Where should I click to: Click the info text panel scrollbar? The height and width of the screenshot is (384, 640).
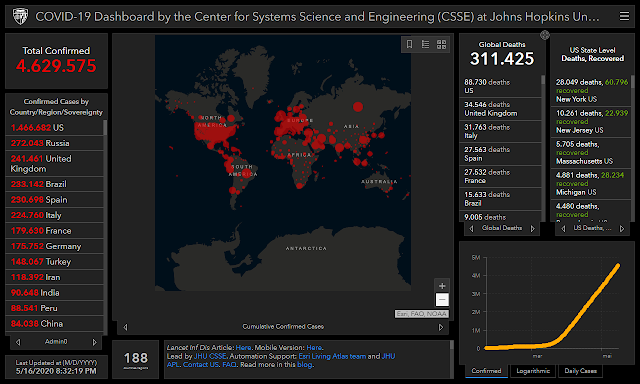[451, 345]
